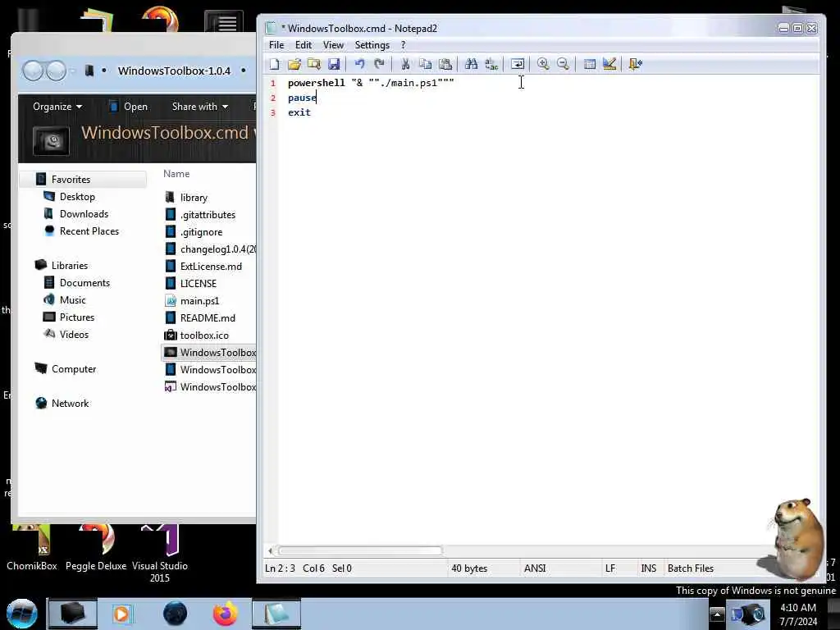Open the View menu in Notepad2

coord(333,45)
